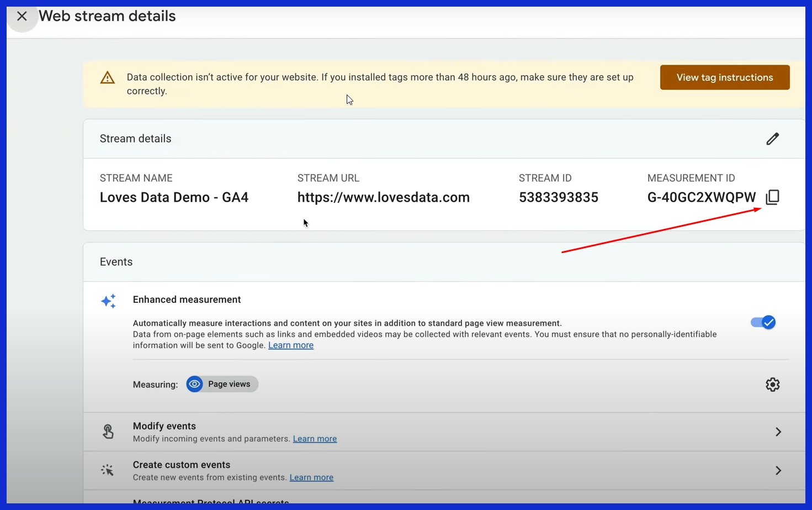Open Learn more link under Enhanced measurement
The height and width of the screenshot is (510, 812).
(x=291, y=345)
